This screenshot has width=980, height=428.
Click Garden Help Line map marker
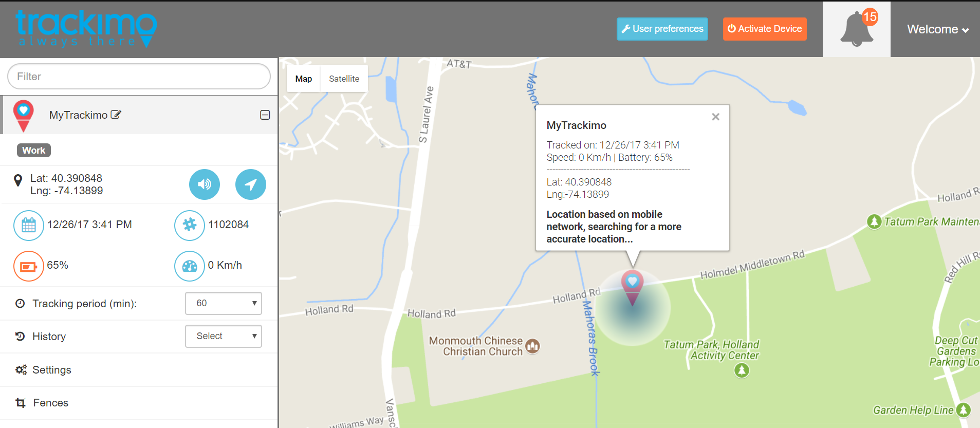(x=964, y=410)
